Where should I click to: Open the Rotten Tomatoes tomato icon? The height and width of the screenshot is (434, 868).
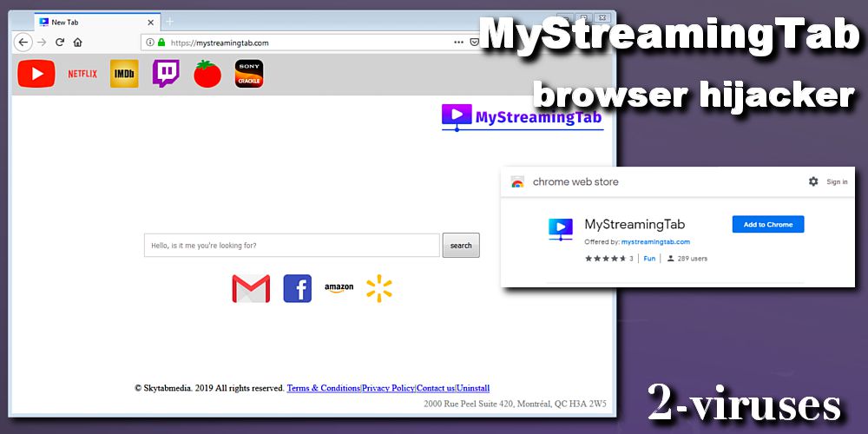click(x=207, y=74)
